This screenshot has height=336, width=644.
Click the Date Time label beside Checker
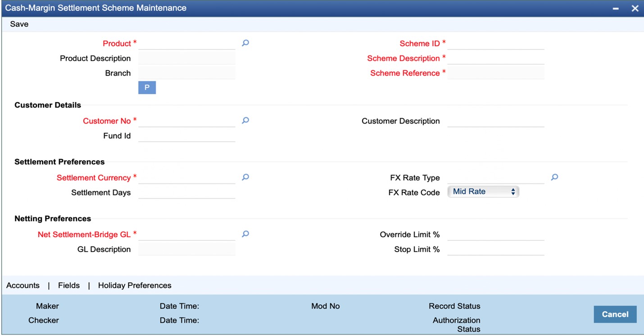click(x=179, y=320)
